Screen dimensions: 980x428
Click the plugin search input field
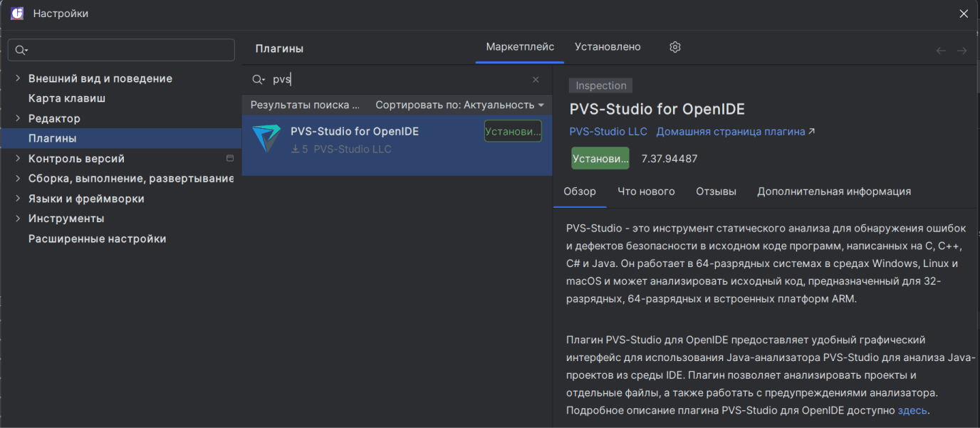(x=399, y=80)
